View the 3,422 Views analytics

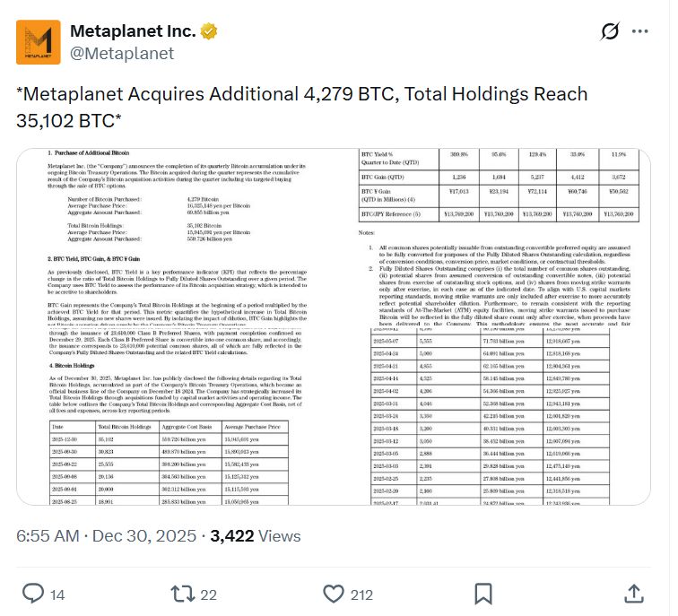267,536
